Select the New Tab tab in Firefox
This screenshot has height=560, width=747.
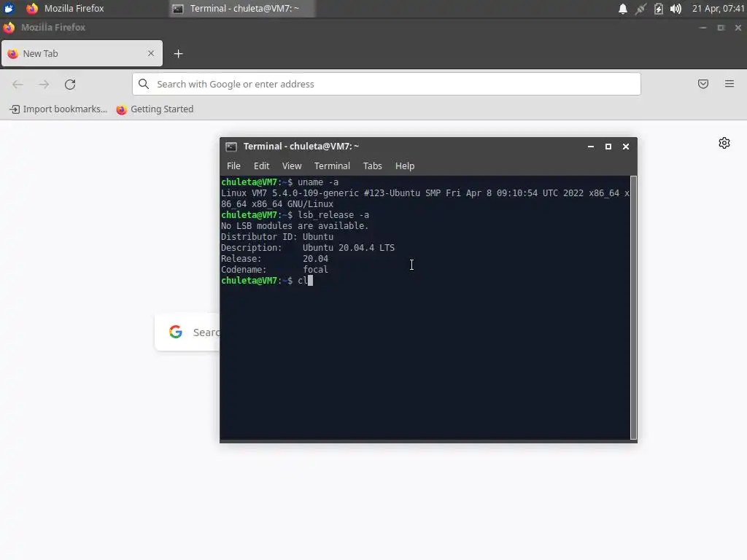[82, 53]
